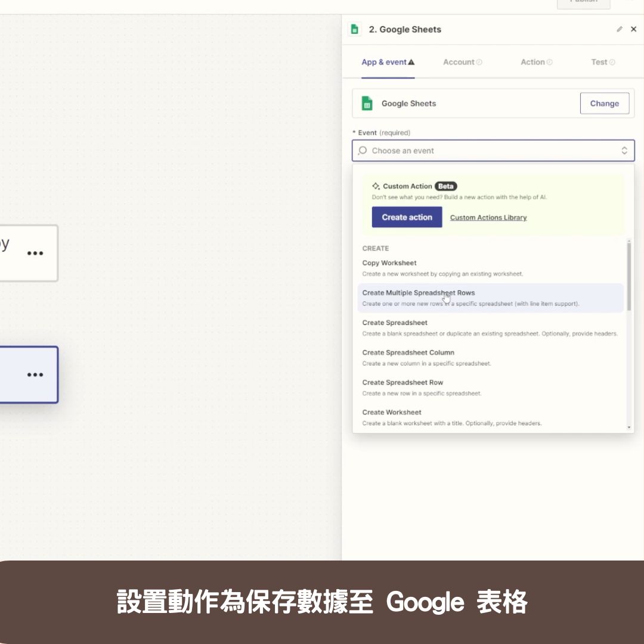Click the magnifier icon in the event field

click(x=362, y=150)
